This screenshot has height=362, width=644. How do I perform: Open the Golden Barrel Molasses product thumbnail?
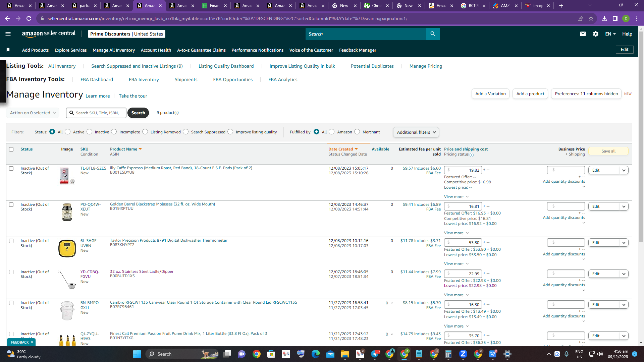click(x=67, y=212)
